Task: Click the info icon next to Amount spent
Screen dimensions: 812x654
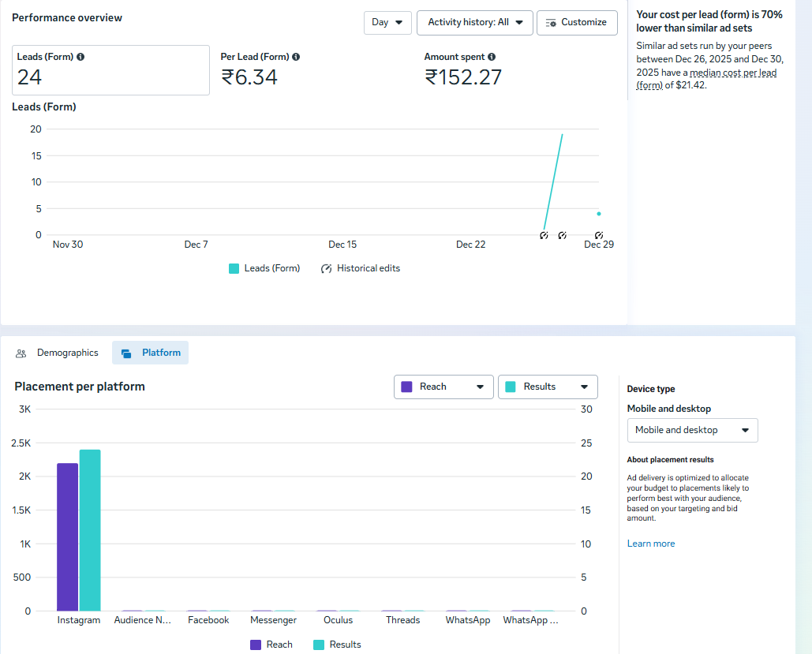Action: click(x=492, y=57)
